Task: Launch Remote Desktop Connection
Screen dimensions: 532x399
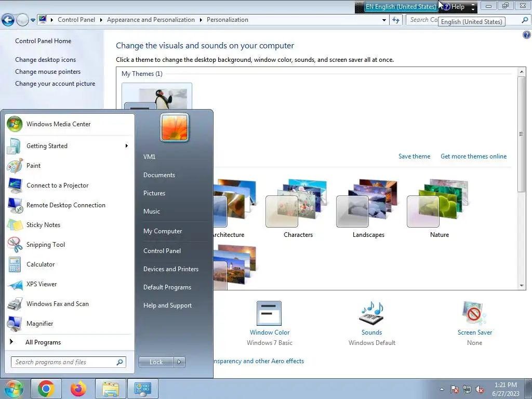Action: click(70, 205)
